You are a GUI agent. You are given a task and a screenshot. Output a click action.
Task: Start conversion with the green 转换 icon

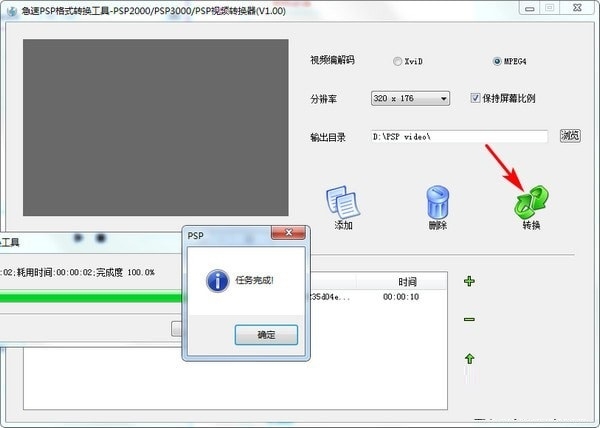[x=531, y=202]
